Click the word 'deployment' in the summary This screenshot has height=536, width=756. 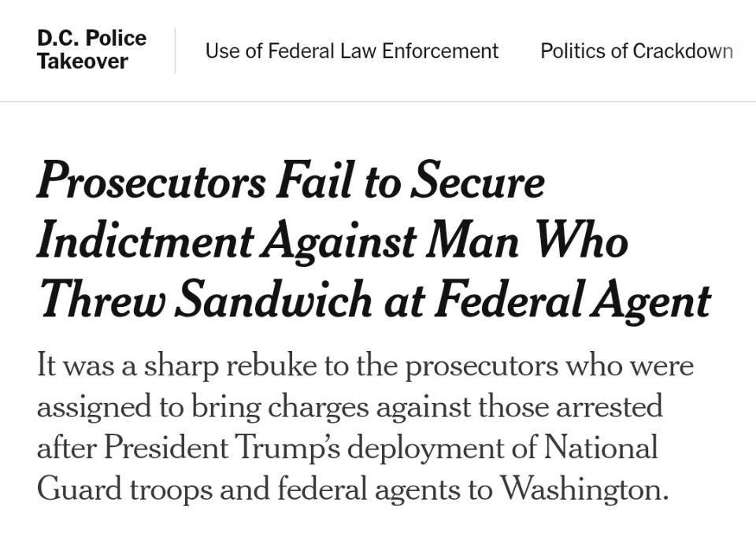tap(425, 449)
